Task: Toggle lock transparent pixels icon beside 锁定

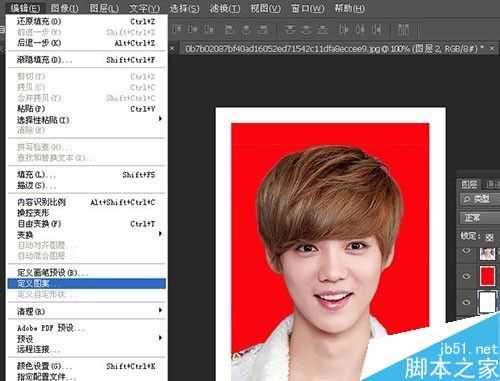Action: coord(489,237)
